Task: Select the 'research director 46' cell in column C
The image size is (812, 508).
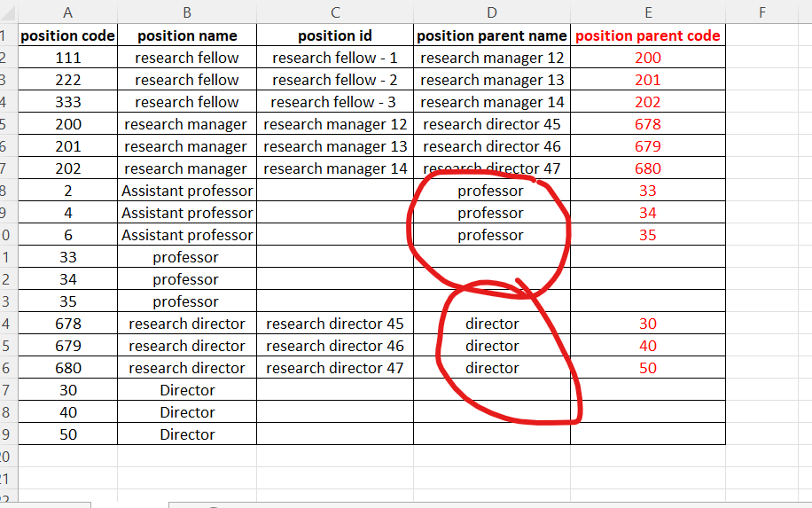Action: point(334,346)
